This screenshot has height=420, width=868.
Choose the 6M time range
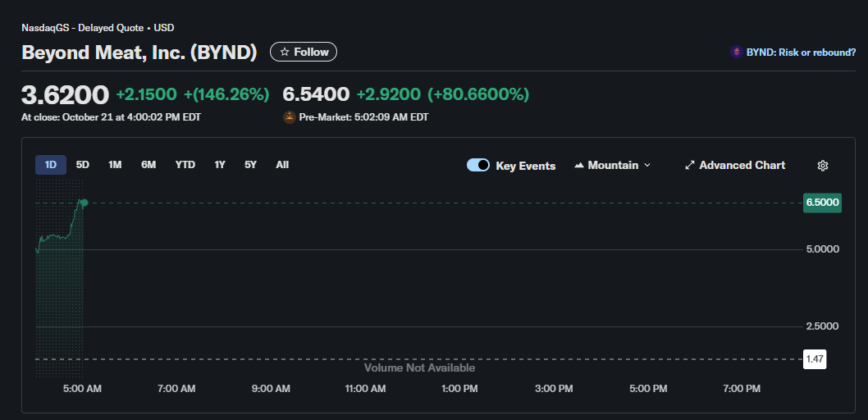[148, 165]
